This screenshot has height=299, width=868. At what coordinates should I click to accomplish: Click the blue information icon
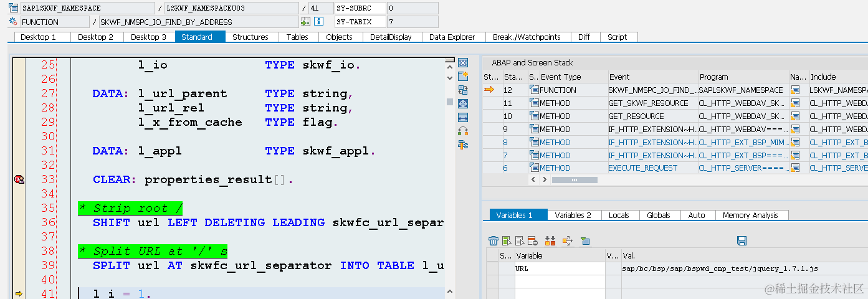318,22
